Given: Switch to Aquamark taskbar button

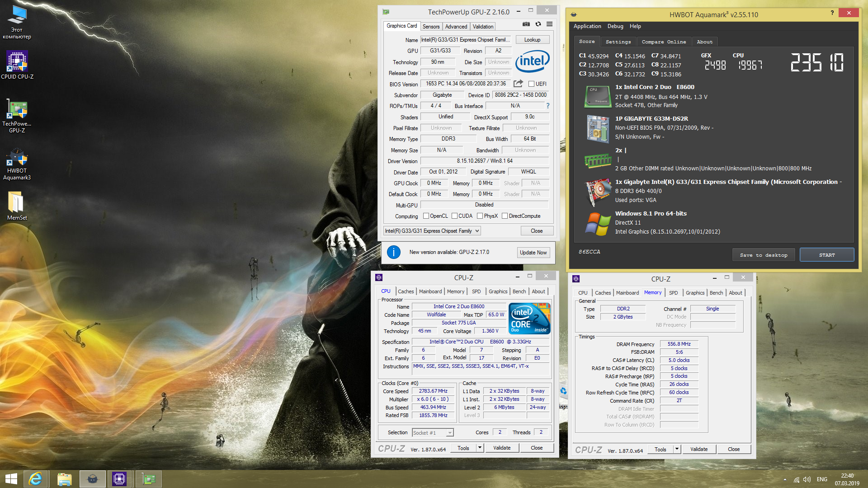Looking at the screenshot, I should [x=93, y=479].
